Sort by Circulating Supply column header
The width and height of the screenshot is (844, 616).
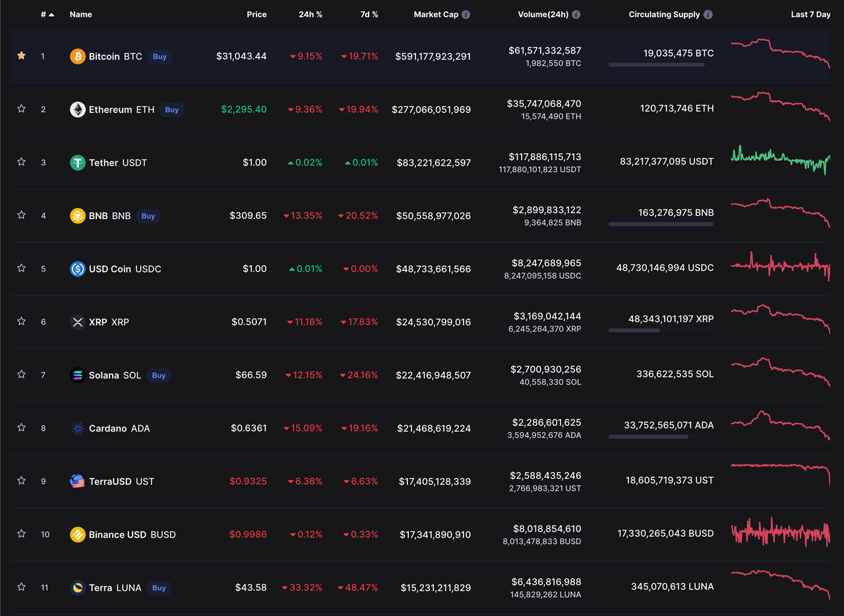(x=665, y=15)
